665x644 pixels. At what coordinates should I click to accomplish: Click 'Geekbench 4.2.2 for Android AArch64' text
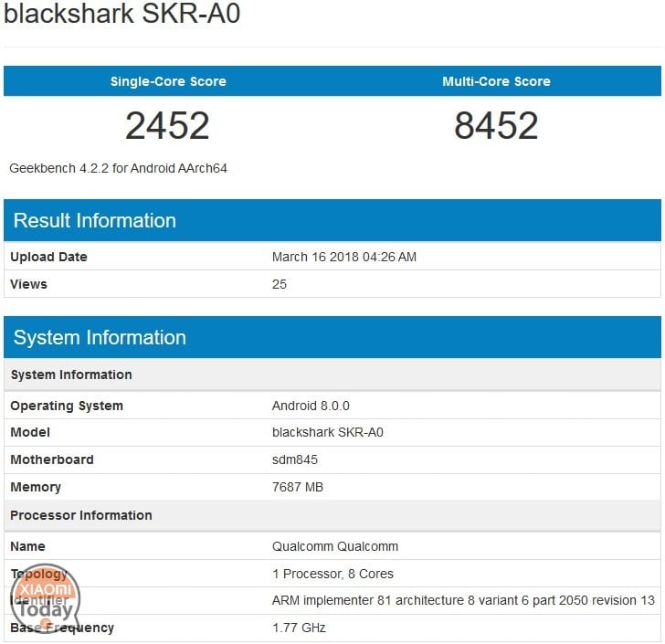119,168
